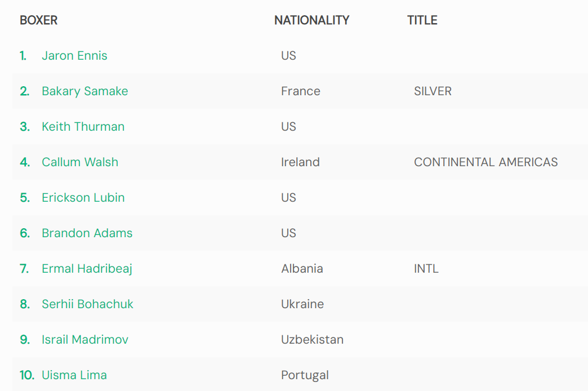Select the Callum Walsh link

80,162
